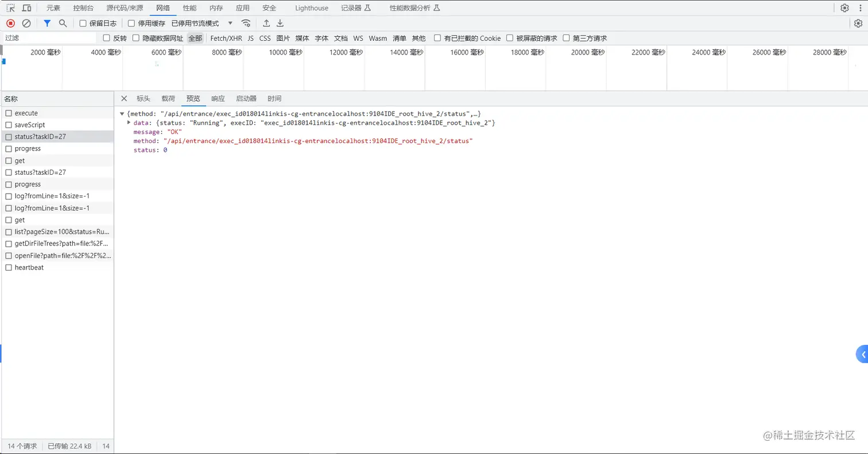View the 载荷 tab of the request

(168, 98)
